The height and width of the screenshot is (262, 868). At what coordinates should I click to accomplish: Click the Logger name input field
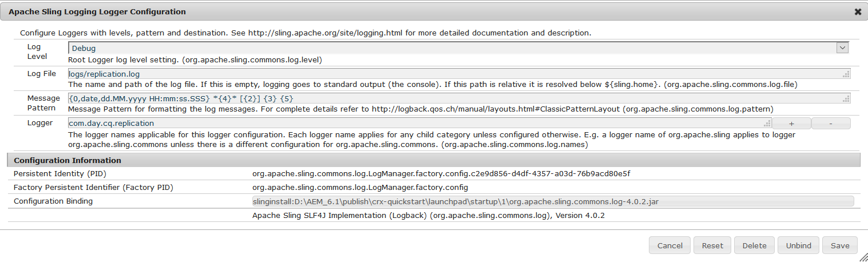[x=418, y=123]
